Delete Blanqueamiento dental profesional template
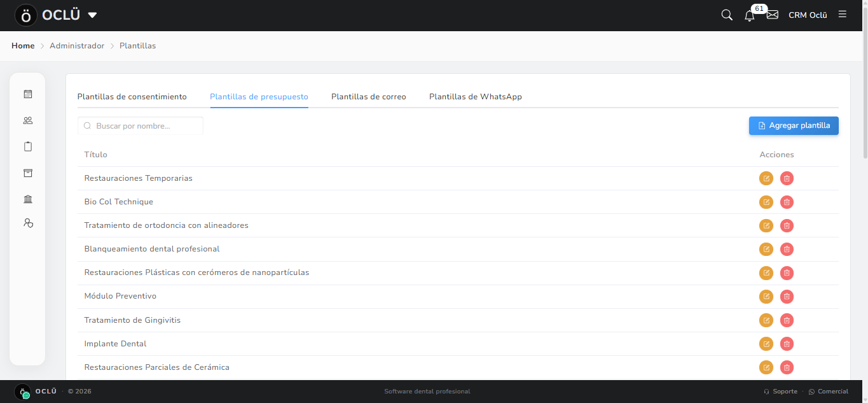Image resolution: width=868 pixels, height=403 pixels. pyautogui.click(x=787, y=249)
